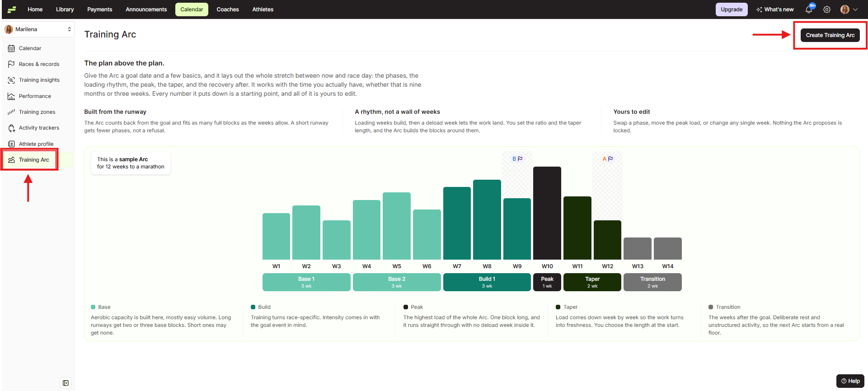
Task: Open the Announcements menu
Action: [146, 9]
